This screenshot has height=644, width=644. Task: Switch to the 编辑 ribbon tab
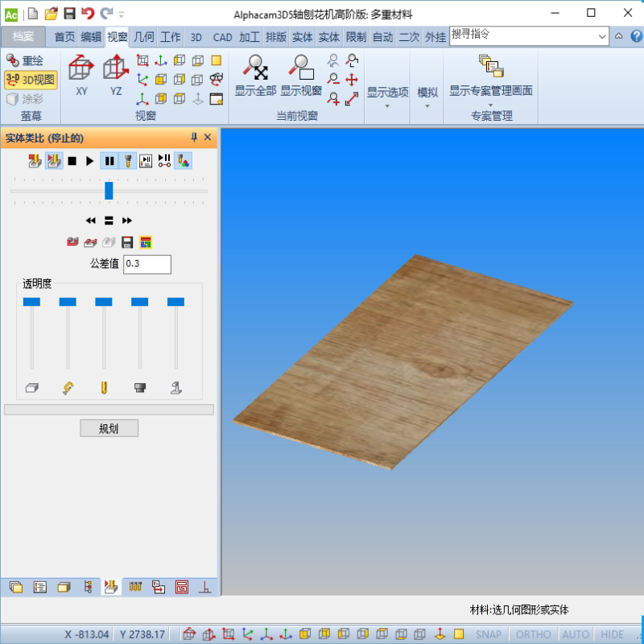coord(91,37)
